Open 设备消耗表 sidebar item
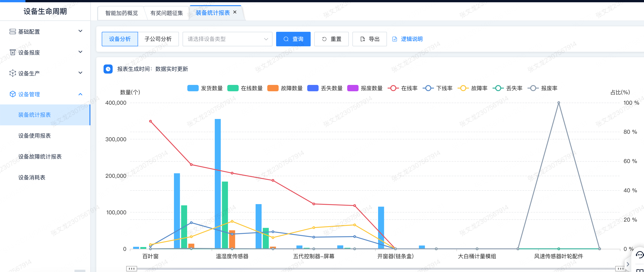 coord(45,178)
